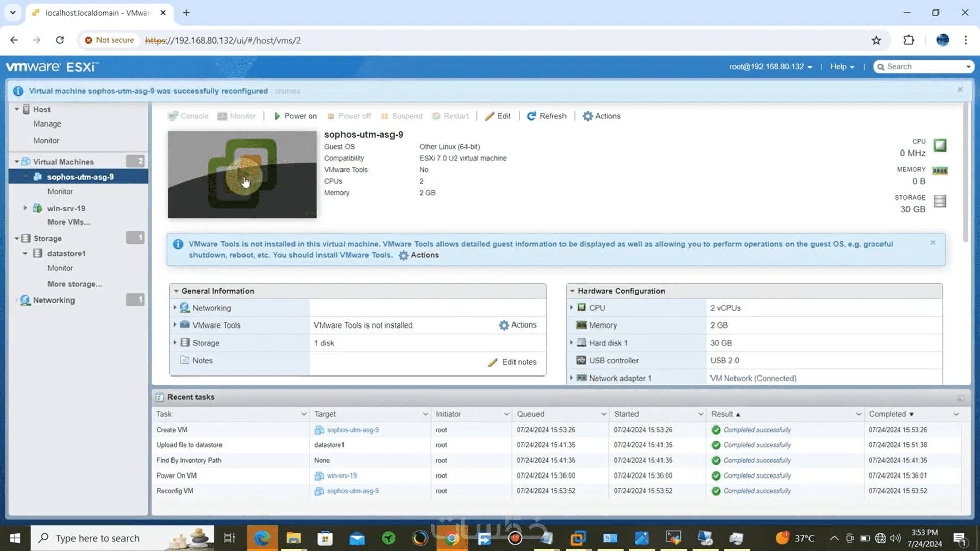The width and height of the screenshot is (980, 551).
Task: Minimize the Recent tasks panel icon
Action: pos(961,398)
